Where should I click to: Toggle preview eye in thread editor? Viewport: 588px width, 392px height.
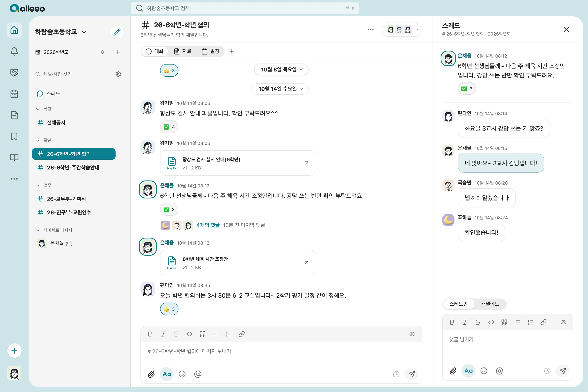[563, 322]
